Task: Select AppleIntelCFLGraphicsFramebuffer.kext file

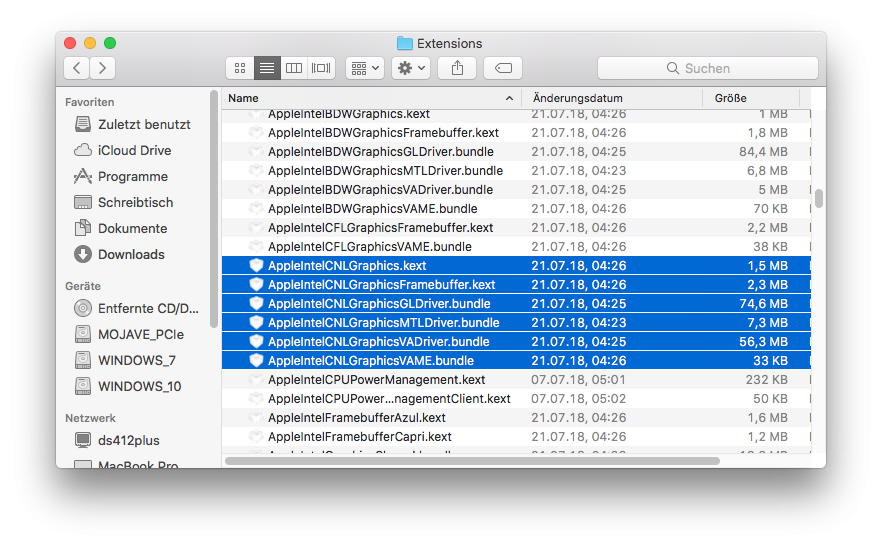Action: (516, 228)
